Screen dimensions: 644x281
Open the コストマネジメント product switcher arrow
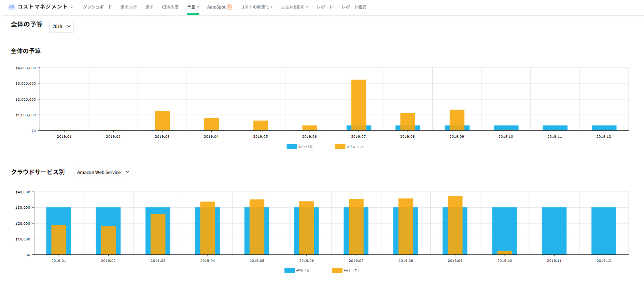tap(72, 8)
